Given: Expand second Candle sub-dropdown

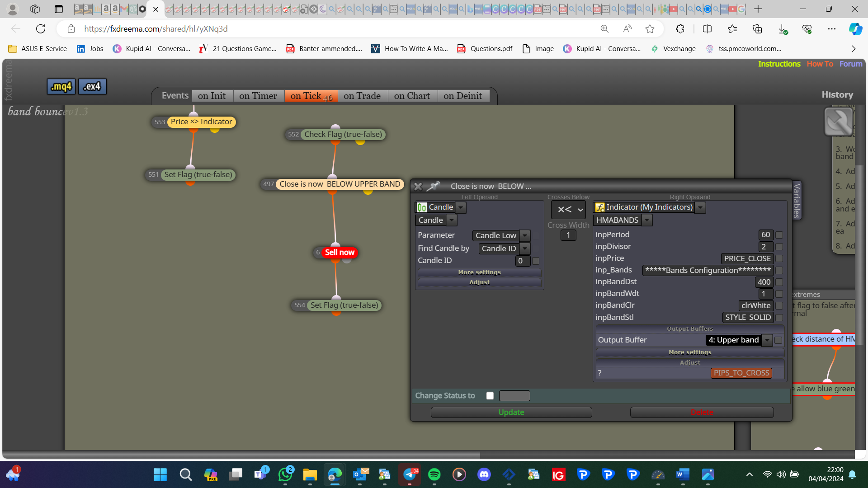Looking at the screenshot, I should [x=452, y=220].
